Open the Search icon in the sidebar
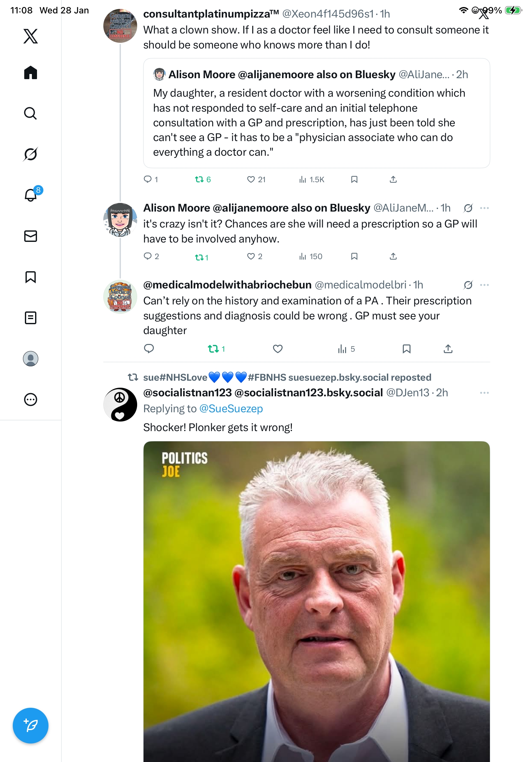 (x=31, y=114)
